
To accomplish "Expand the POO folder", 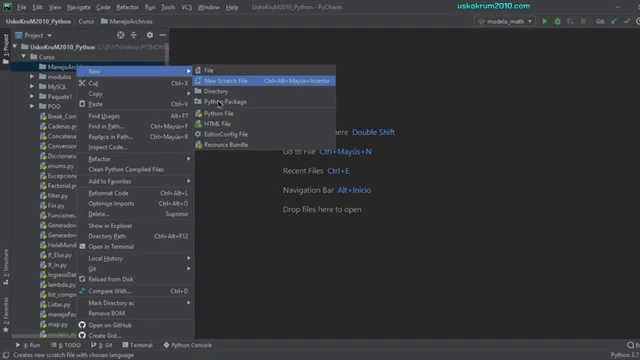I will click(x=32, y=106).
